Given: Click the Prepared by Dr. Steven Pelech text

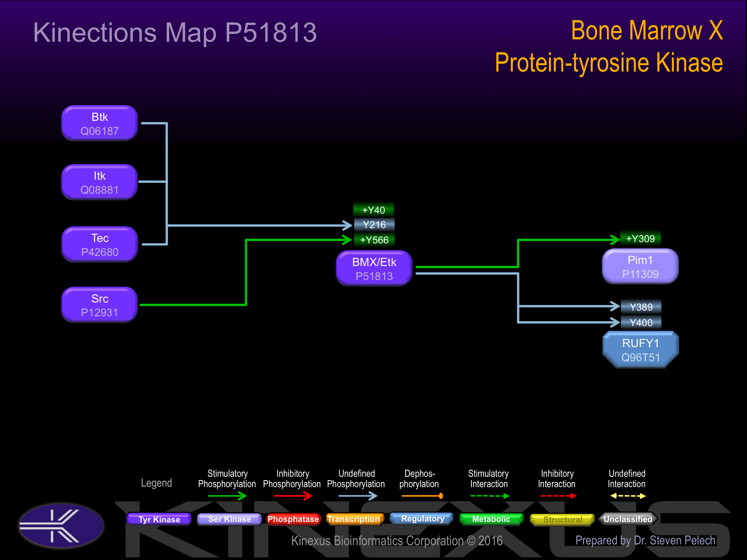Looking at the screenshot, I should pyautogui.click(x=645, y=540).
